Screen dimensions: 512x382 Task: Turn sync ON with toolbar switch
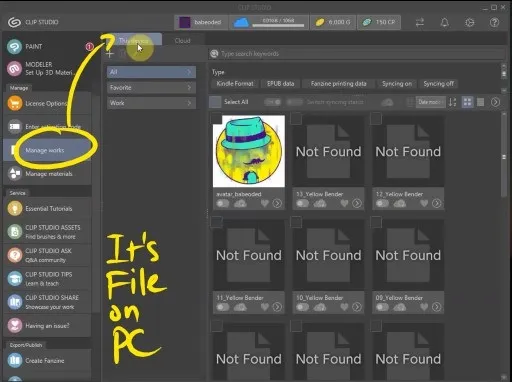(x=273, y=102)
